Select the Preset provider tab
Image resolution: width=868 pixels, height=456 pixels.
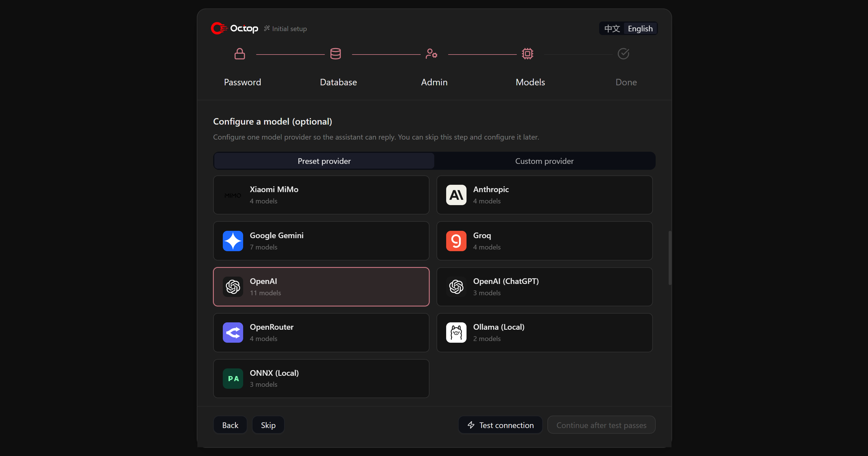tap(324, 161)
